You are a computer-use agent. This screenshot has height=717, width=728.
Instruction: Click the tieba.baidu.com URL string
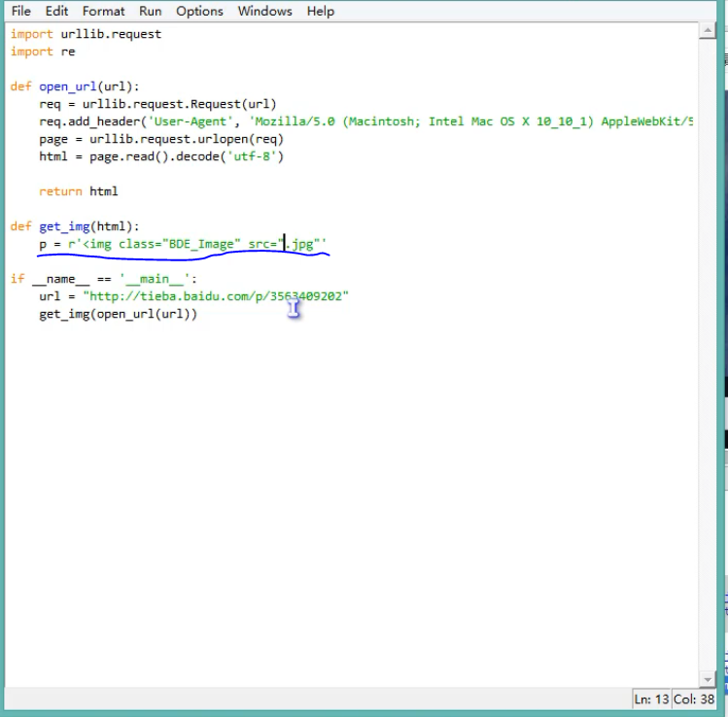(x=215, y=296)
